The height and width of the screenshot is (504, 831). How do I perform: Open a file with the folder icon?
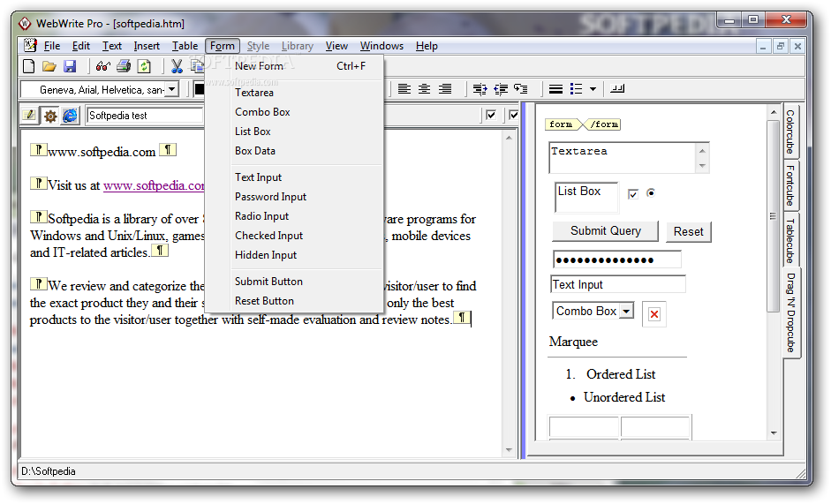coord(49,66)
